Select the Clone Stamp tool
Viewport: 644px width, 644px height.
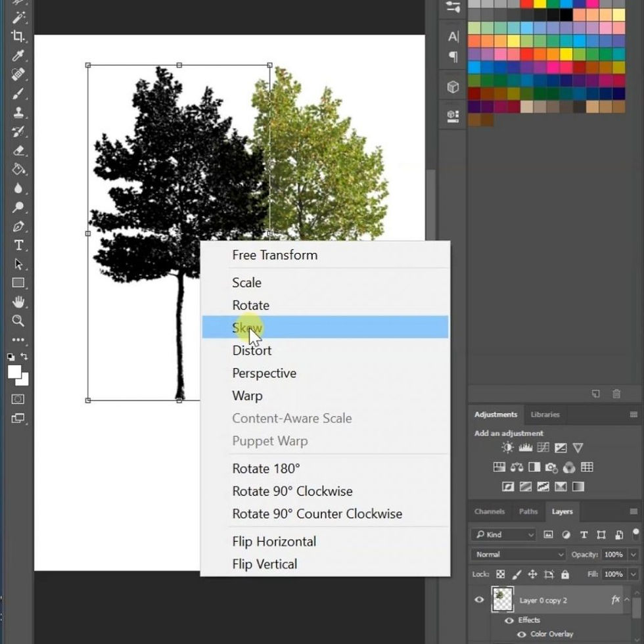click(18, 112)
